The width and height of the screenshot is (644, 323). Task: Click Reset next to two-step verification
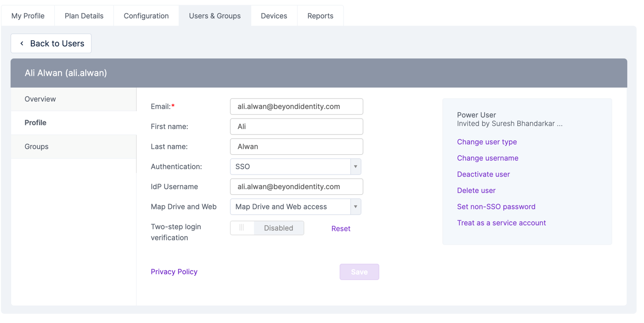[341, 229]
